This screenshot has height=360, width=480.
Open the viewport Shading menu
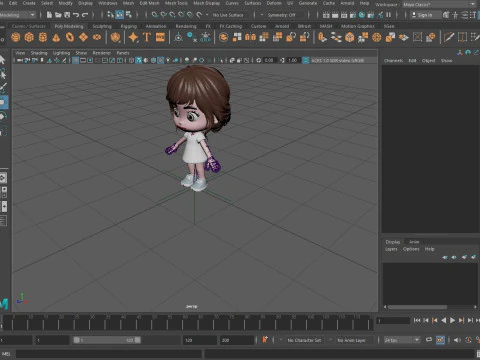click(39, 53)
